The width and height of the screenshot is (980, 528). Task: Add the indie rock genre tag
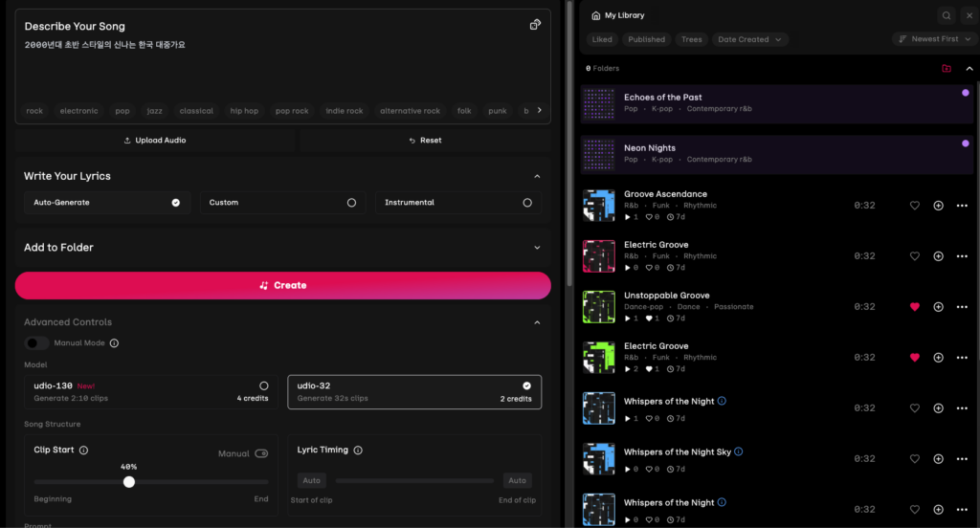point(345,111)
